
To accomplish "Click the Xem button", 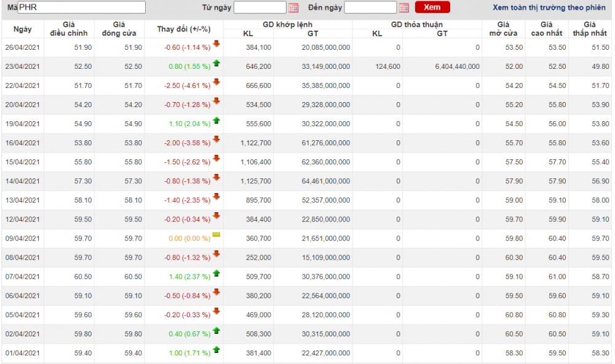I will pyautogui.click(x=432, y=7).
